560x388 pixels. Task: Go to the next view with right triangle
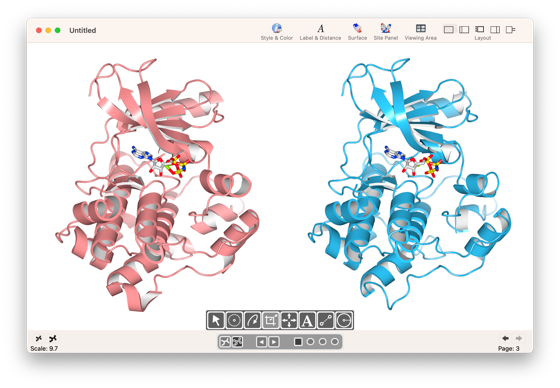pos(274,342)
